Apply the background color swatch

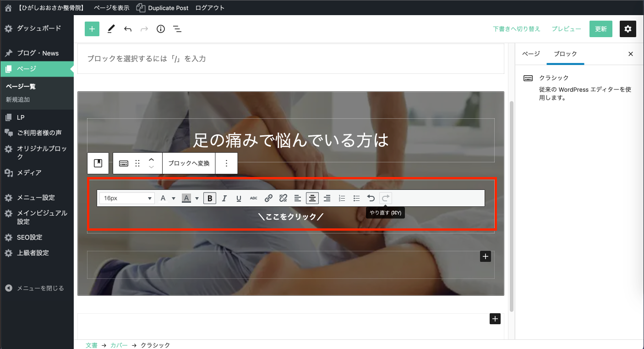pyautogui.click(x=186, y=198)
